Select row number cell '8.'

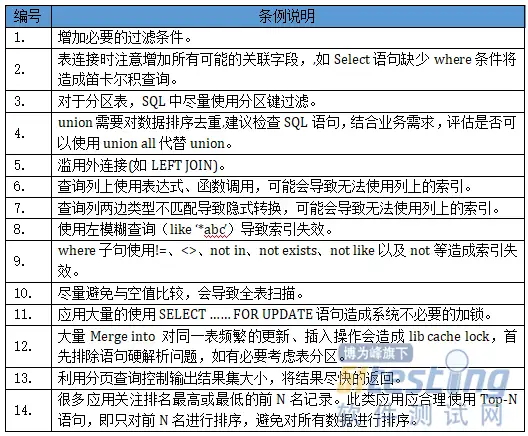(x=28, y=229)
